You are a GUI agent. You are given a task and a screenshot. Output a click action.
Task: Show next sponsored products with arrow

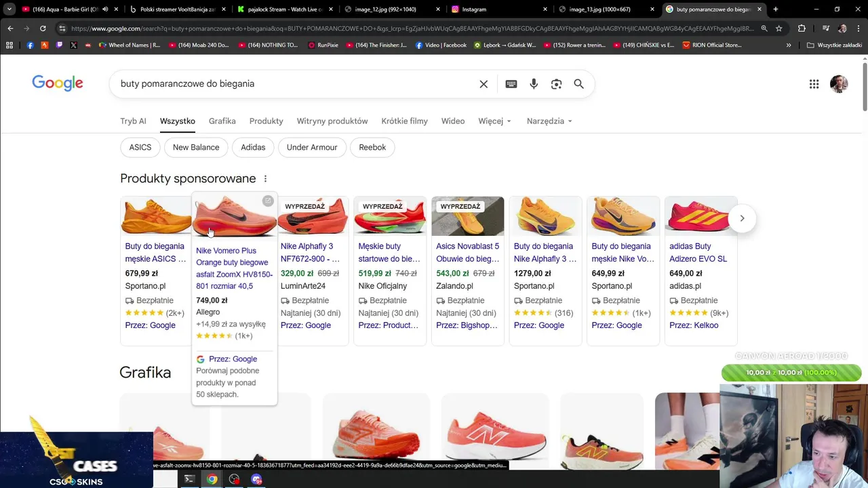742,218
